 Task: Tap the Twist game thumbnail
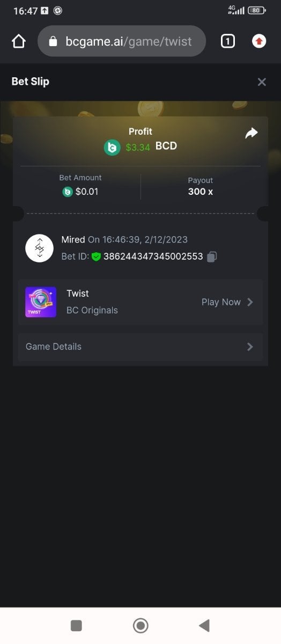(41, 302)
